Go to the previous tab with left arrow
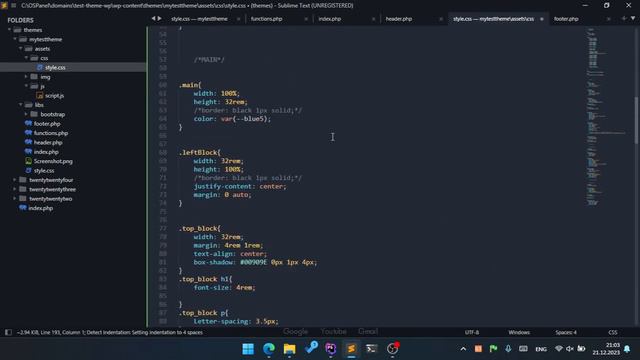 click(x=153, y=18)
